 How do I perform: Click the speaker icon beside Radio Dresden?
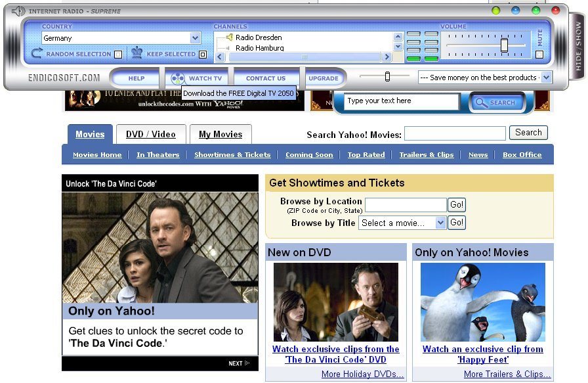tap(230, 37)
